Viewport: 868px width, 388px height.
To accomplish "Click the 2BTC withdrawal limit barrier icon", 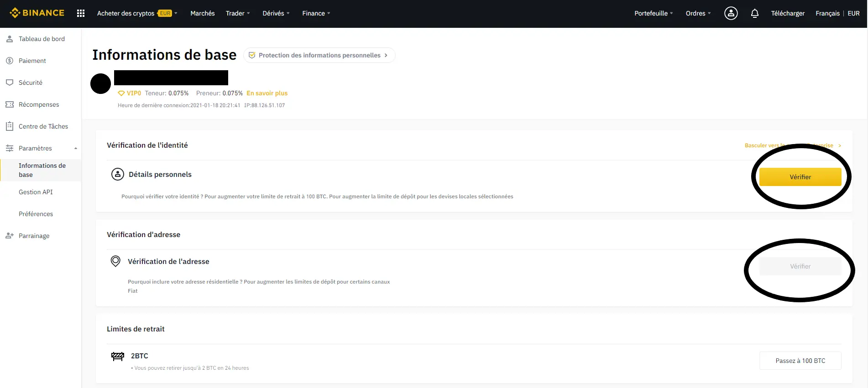I will click(118, 356).
